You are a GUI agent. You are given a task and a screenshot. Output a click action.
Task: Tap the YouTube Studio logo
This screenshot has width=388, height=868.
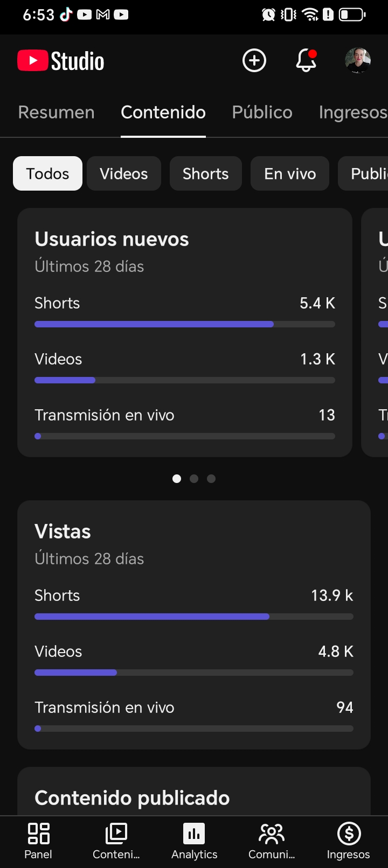click(x=61, y=61)
